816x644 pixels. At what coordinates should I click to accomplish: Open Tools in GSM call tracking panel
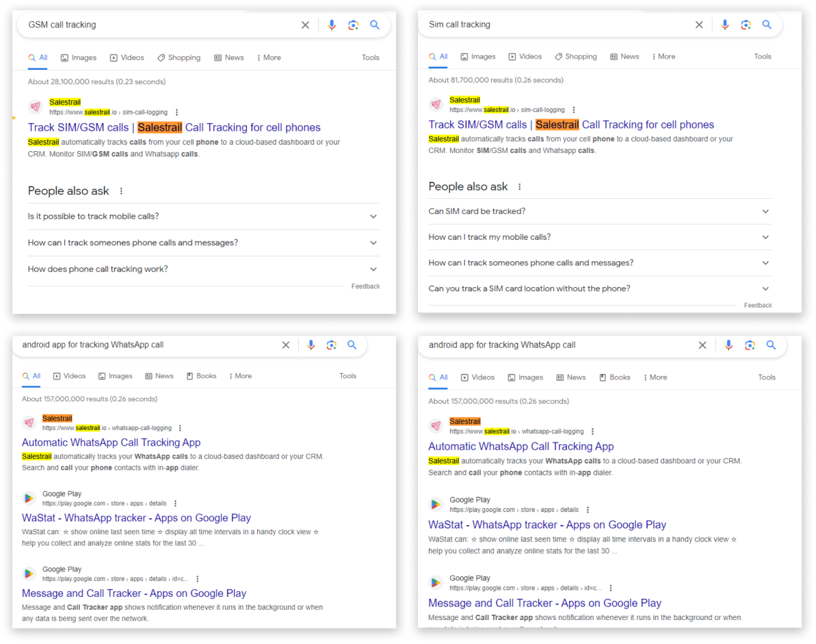click(371, 57)
